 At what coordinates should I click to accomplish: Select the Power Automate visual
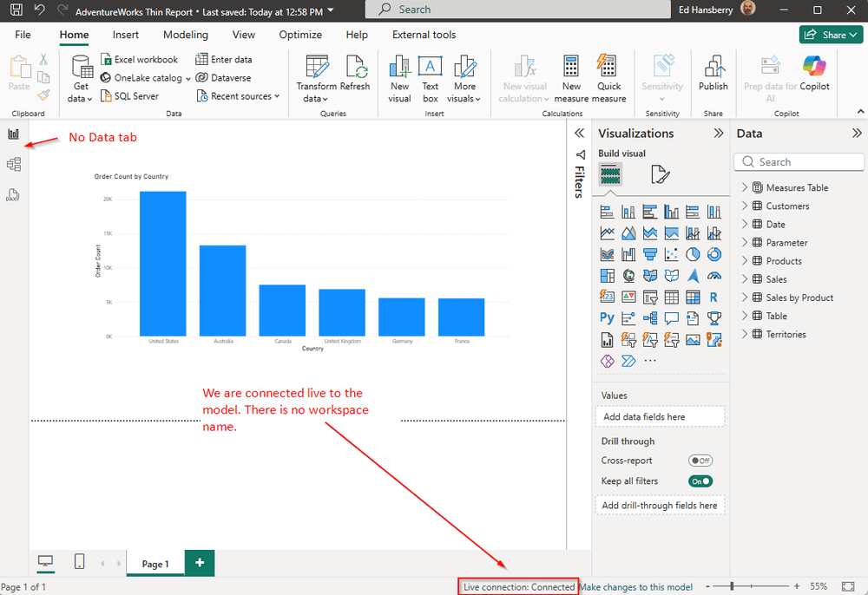[x=628, y=361]
